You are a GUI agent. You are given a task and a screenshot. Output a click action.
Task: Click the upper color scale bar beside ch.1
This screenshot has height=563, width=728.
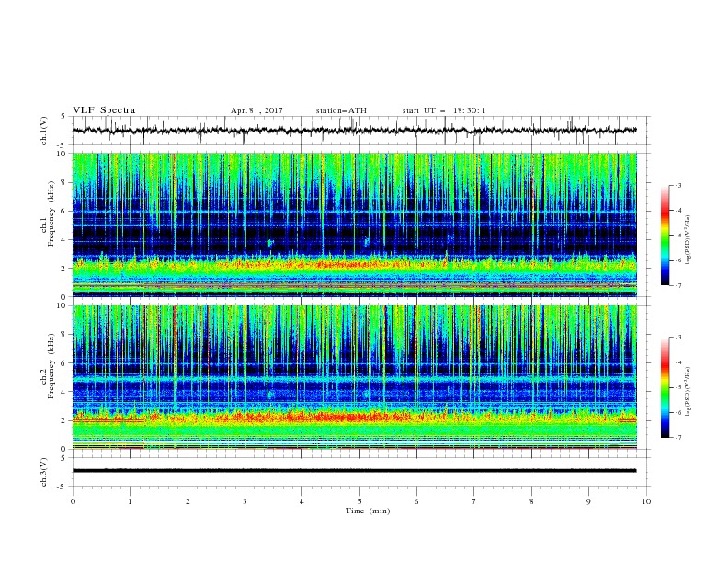[x=665, y=236]
